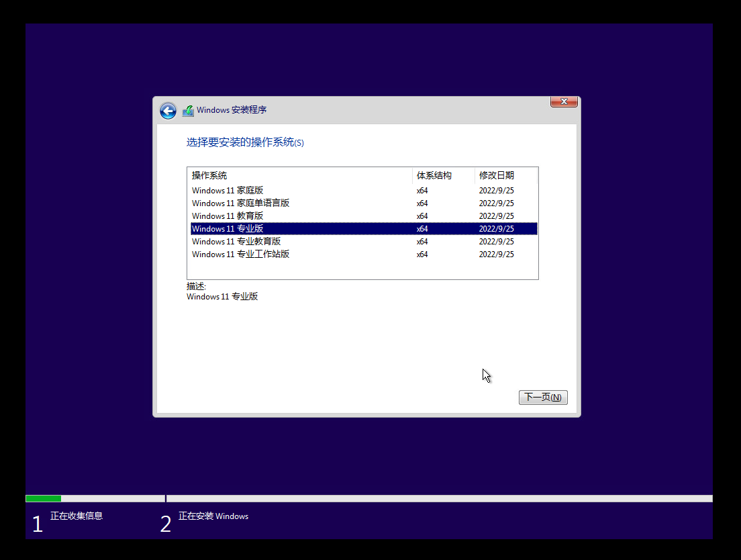Select Windows 11 家庭单语言版 edition
The width and height of the screenshot is (741, 560).
[x=240, y=203]
